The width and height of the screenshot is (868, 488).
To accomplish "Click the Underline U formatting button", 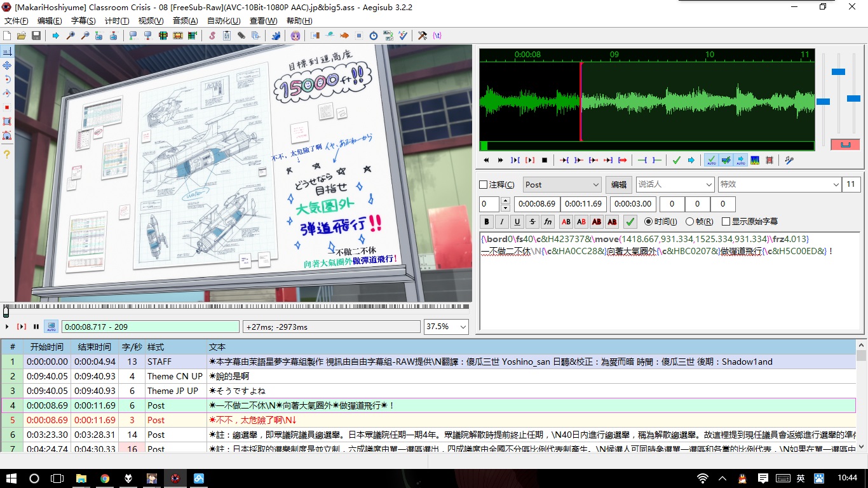I will (517, 222).
